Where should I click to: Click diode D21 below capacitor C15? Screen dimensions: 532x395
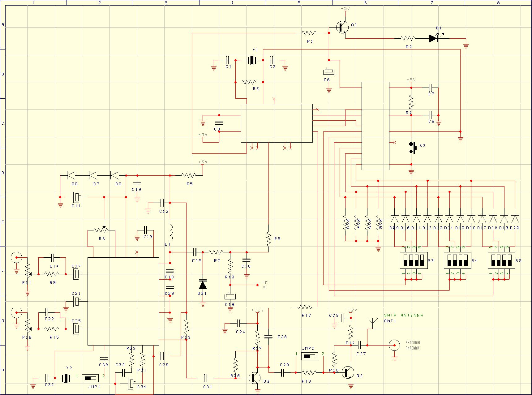[203, 285]
